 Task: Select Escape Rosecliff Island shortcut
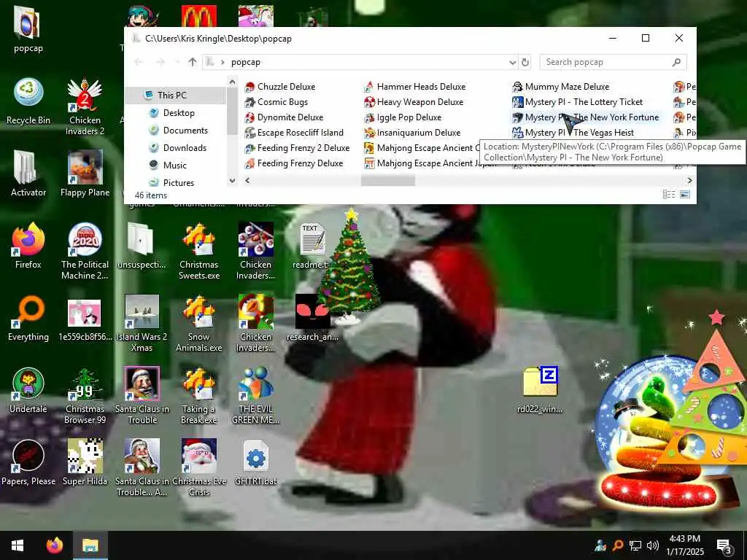(294, 133)
